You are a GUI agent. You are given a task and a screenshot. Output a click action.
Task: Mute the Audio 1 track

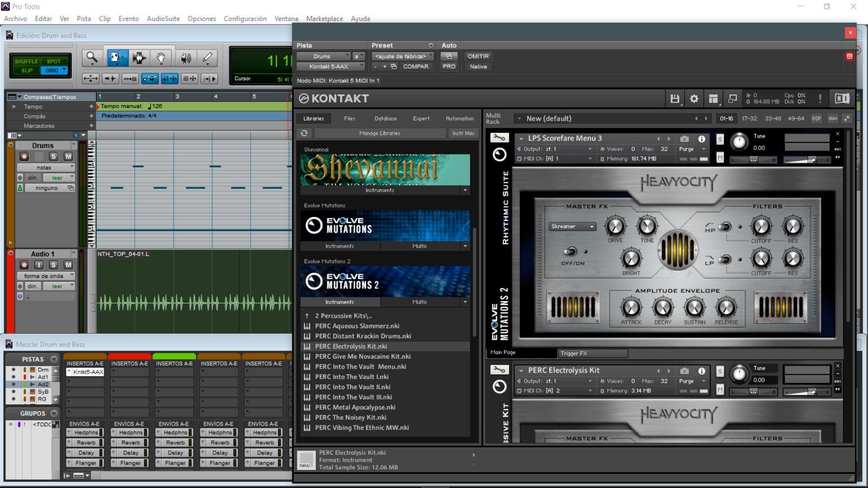pyautogui.click(x=68, y=265)
